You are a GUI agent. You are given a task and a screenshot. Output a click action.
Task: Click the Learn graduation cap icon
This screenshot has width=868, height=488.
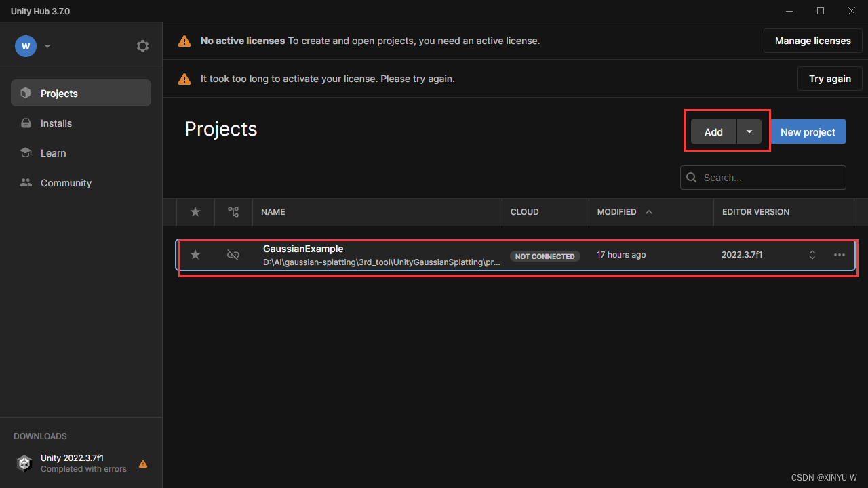pyautogui.click(x=26, y=153)
